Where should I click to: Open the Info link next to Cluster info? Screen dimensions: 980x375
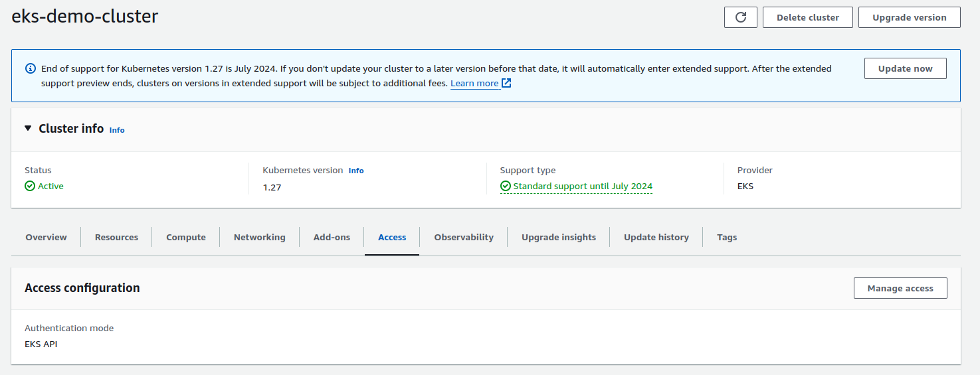point(117,130)
